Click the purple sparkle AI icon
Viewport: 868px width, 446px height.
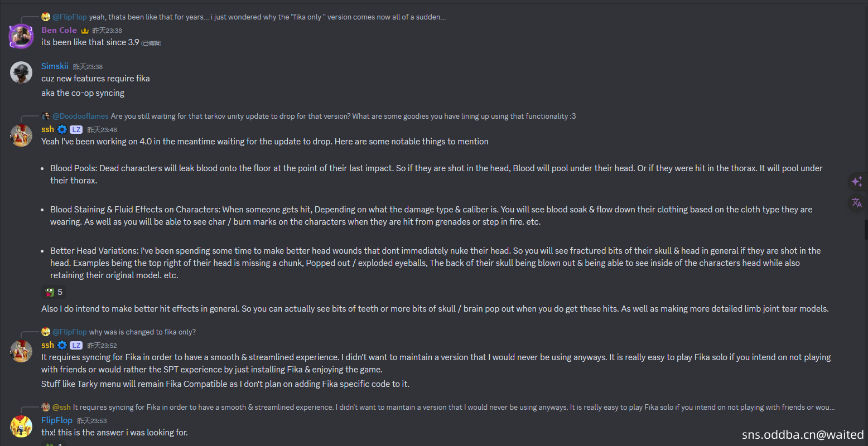point(857,181)
